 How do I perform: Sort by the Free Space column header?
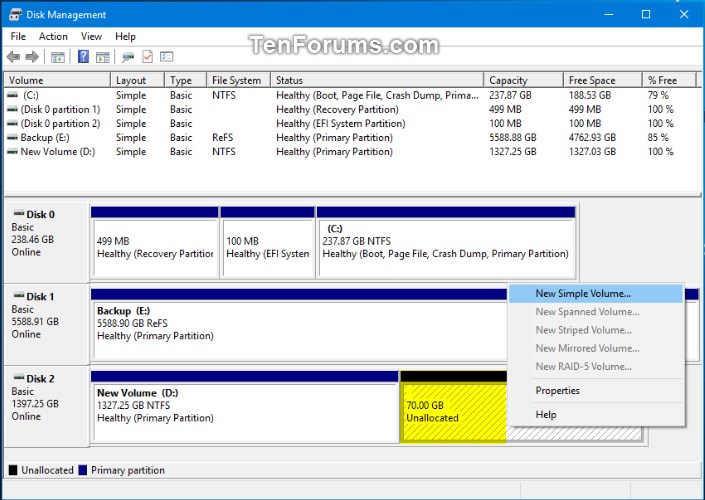click(602, 80)
